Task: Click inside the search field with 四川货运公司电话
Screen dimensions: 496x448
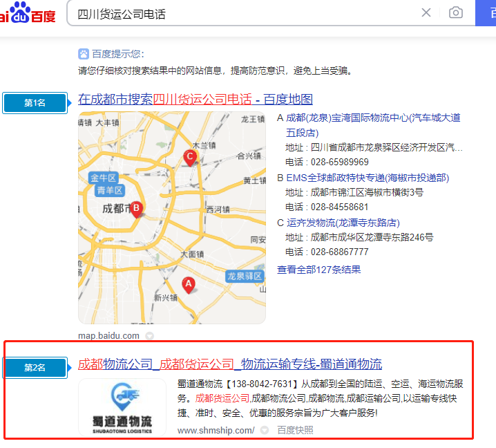Action: point(242,13)
